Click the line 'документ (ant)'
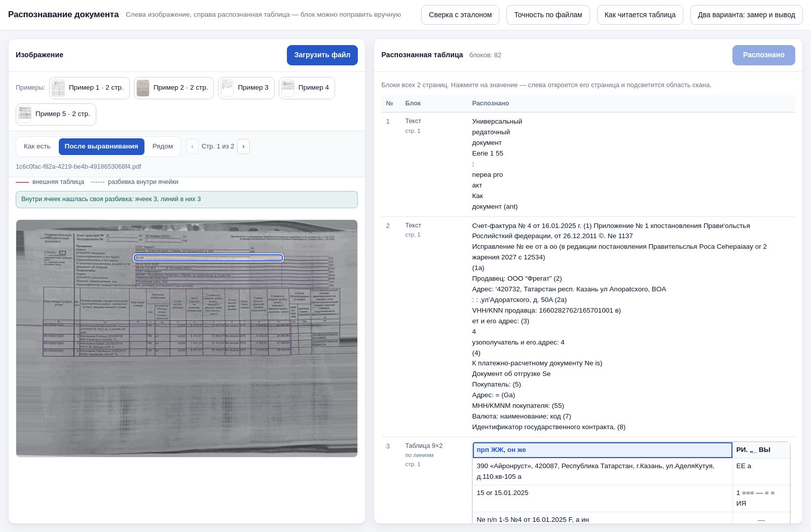The height and width of the screenshot is (532, 811). pos(495,207)
